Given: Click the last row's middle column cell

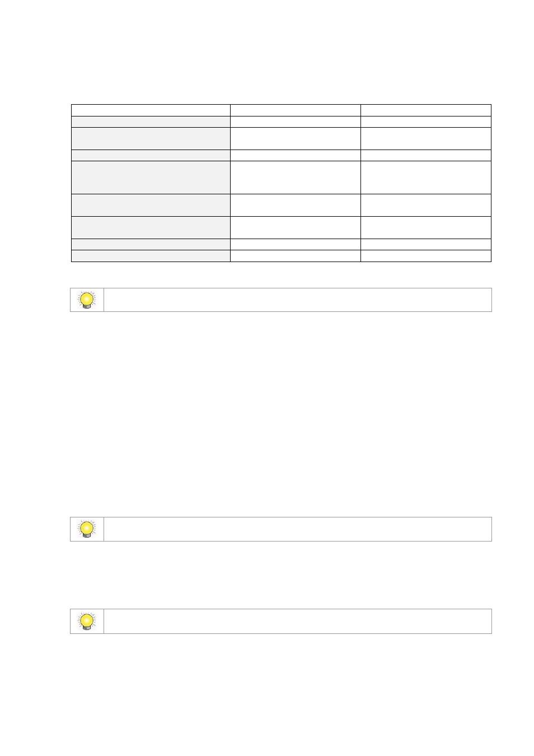Looking at the screenshot, I should [x=296, y=256].
